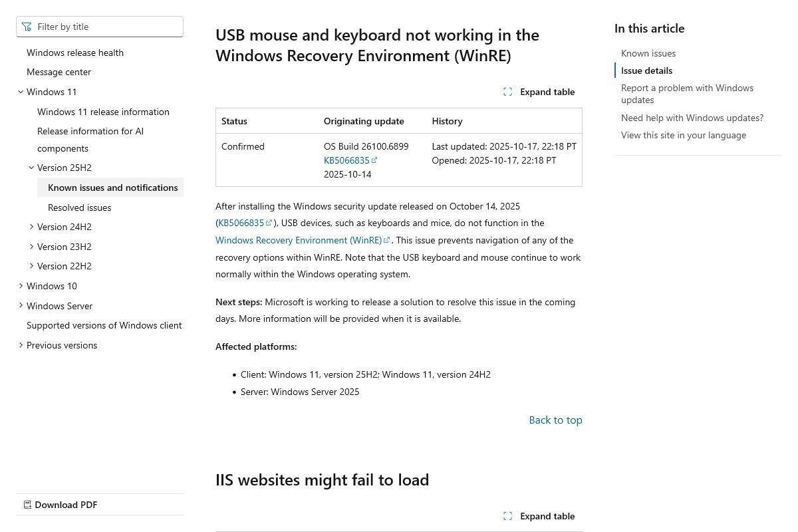Viewport: 798px width, 532px height.
Task: Jump to Known issues in article navigation
Action: point(648,53)
